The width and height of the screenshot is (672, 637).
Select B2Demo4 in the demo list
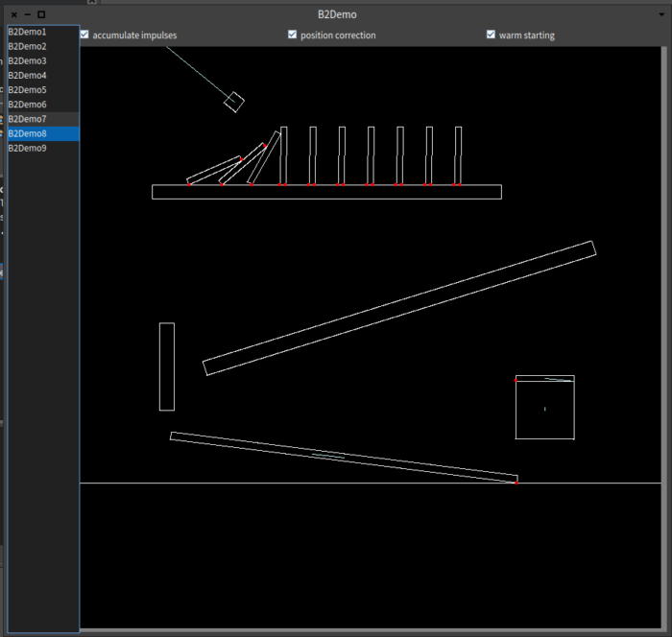(43, 76)
